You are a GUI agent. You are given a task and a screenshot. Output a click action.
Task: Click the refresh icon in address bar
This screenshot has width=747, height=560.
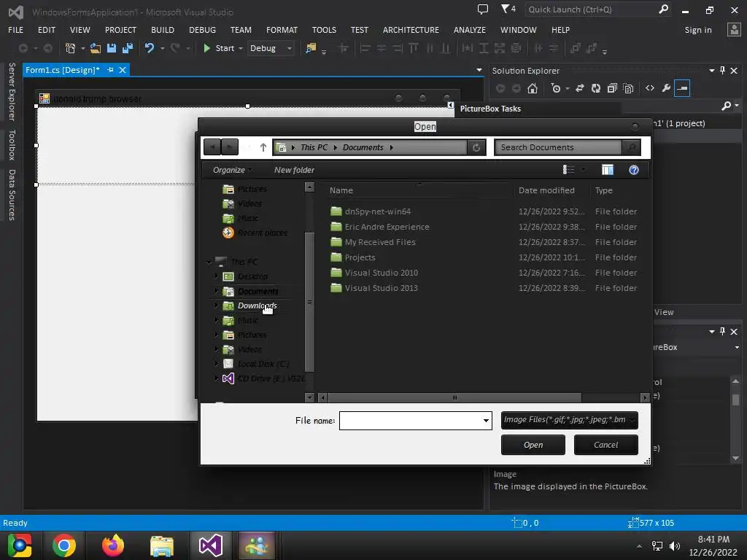pyautogui.click(x=476, y=147)
